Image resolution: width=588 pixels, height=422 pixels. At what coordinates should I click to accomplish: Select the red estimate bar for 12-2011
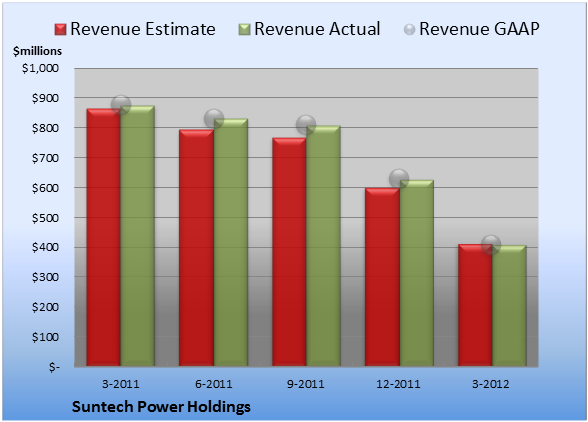(x=382, y=277)
